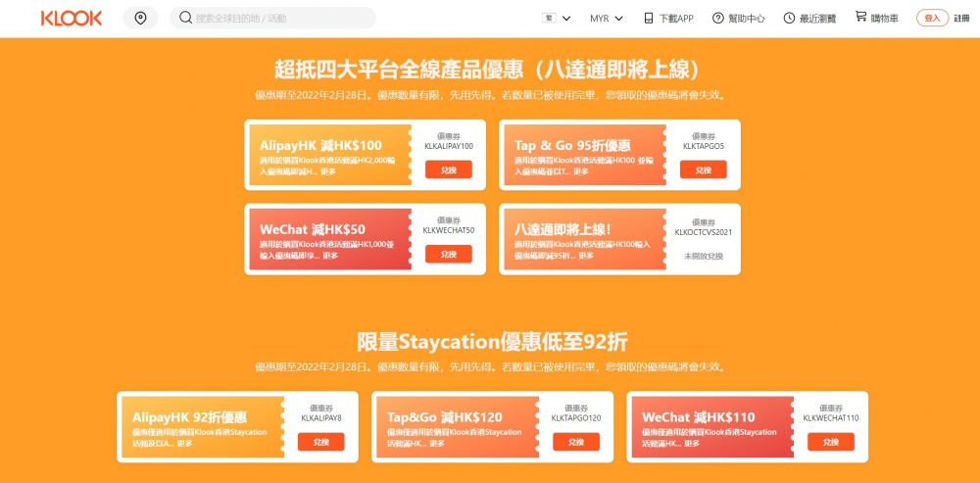Click the recent views clock icon
Viewport: 980px width, 483px height.
click(x=789, y=18)
